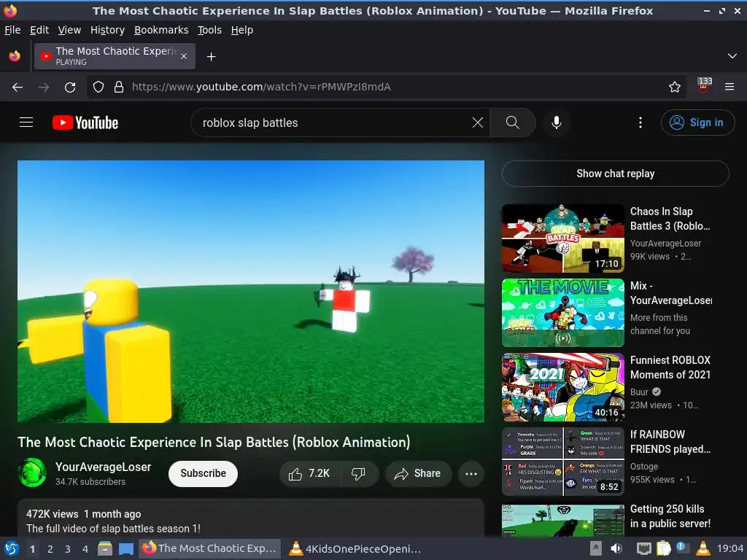747x560 pixels.
Task: Open Mix YourAverageLoser THE MOVIE thumbnail
Action: 562,313
